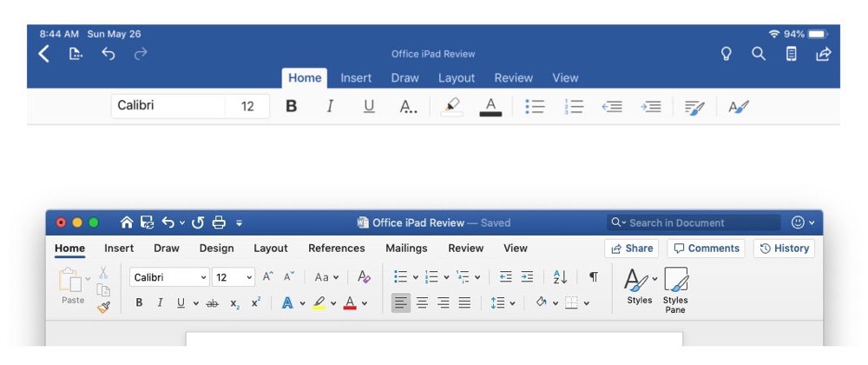Click the print icon in Mac title bar
This screenshot has width=868, height=365.
219,222
